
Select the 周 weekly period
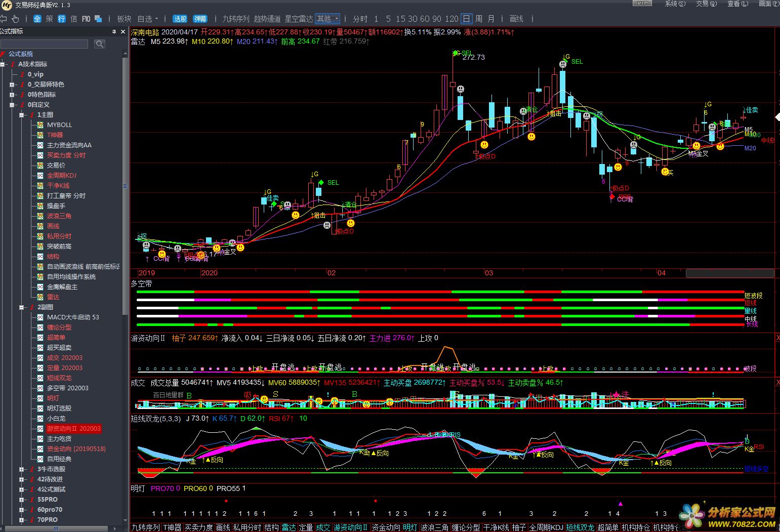click(479, 19)
